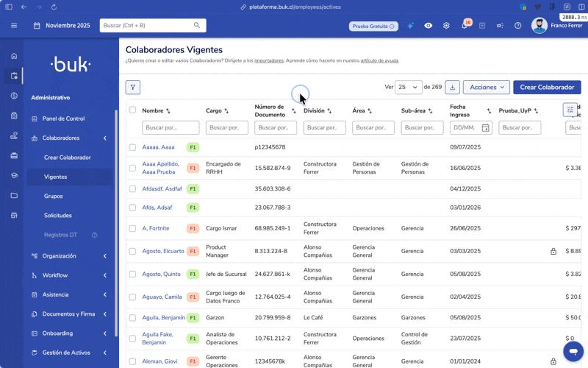Select the checkbox for Agosto, Elcuarto
The image size is (588, 368).
pyautogui.click(x=133, y=251)
